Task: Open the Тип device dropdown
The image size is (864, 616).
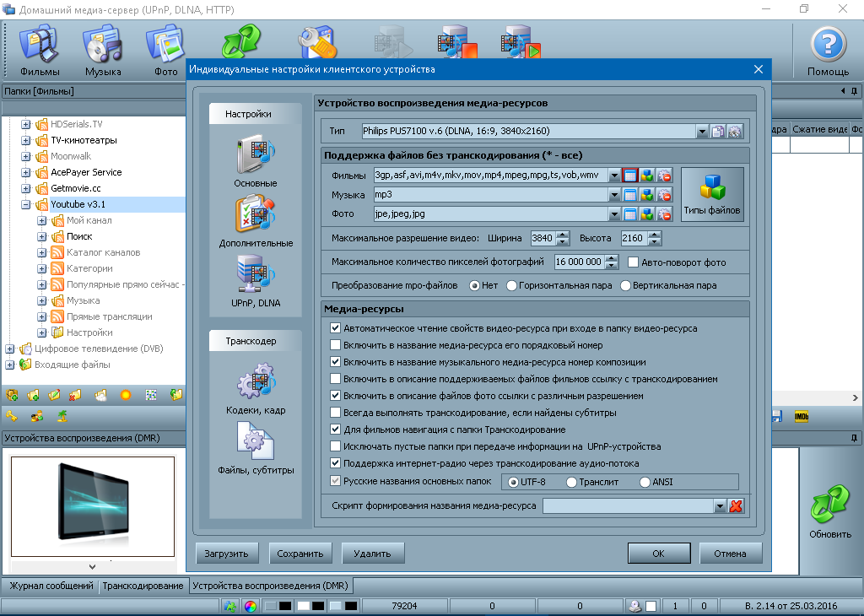Action: click(701, 132)
